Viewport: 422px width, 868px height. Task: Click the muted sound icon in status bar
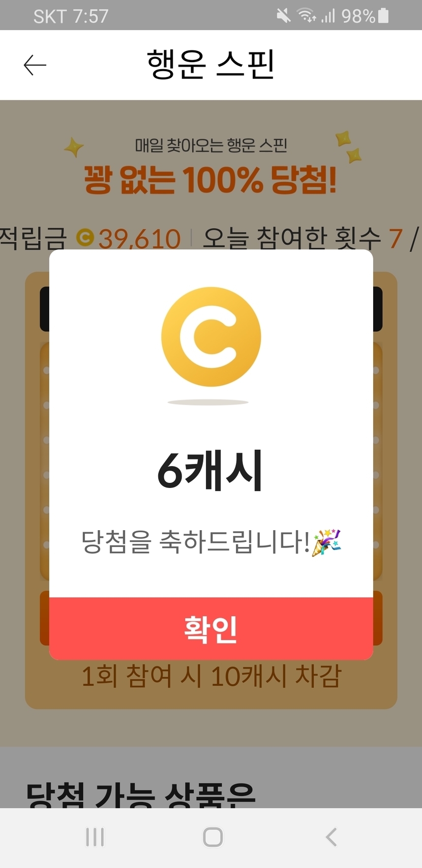point(284,16)
